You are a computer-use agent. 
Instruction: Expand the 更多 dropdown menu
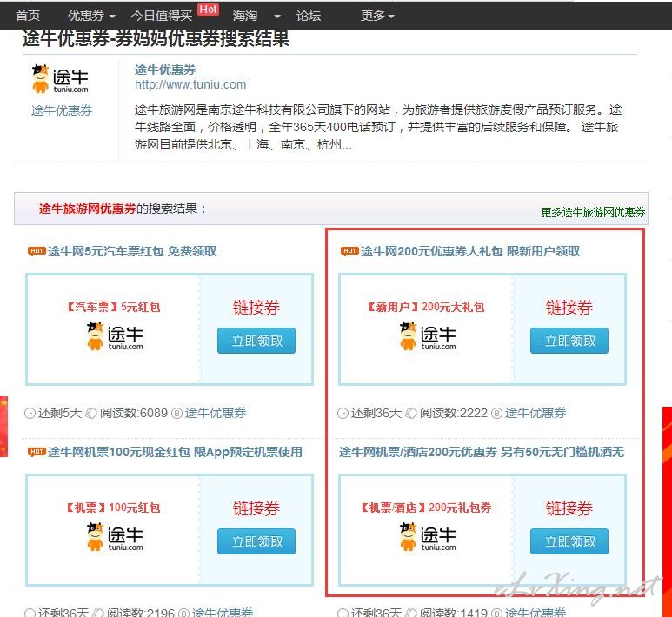377,16
